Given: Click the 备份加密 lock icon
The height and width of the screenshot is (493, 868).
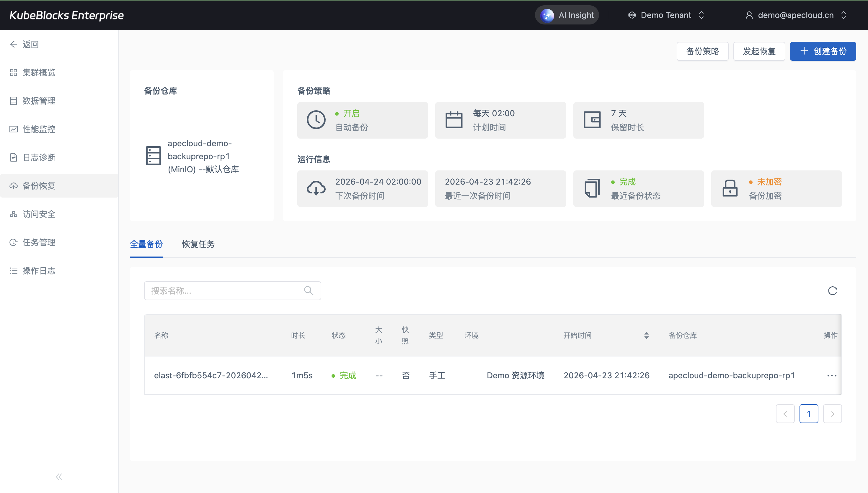Looking at the screenshot, I should (730, 188).
